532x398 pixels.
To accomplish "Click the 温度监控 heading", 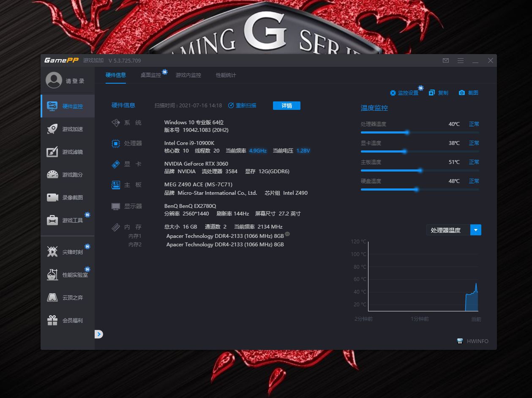I will click(x=374, y=108).
